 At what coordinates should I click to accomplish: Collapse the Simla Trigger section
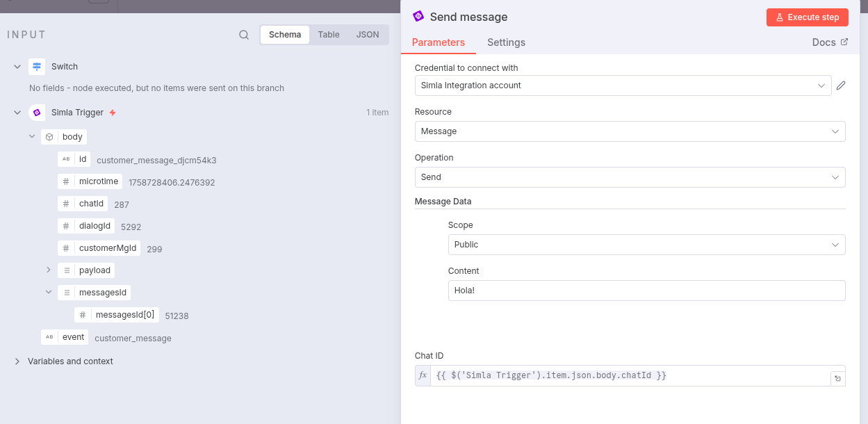click(x=17, y=113)
